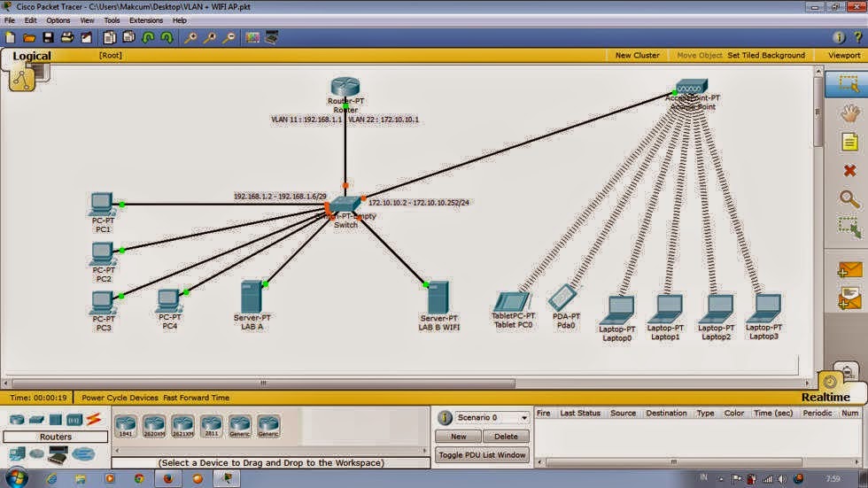Choose the Add Simple PDU envelope tool
The image size is (868, 488).
tap(849, 270)
